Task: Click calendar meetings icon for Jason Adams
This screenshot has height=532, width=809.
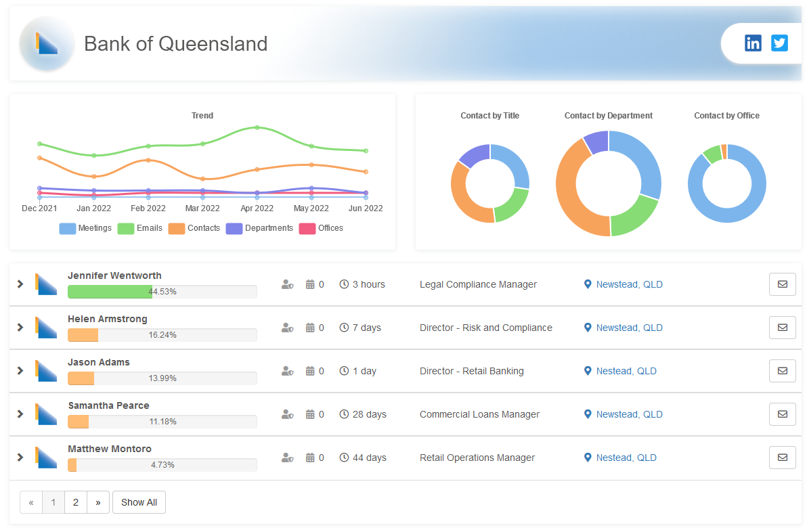Action: point(310,371)
